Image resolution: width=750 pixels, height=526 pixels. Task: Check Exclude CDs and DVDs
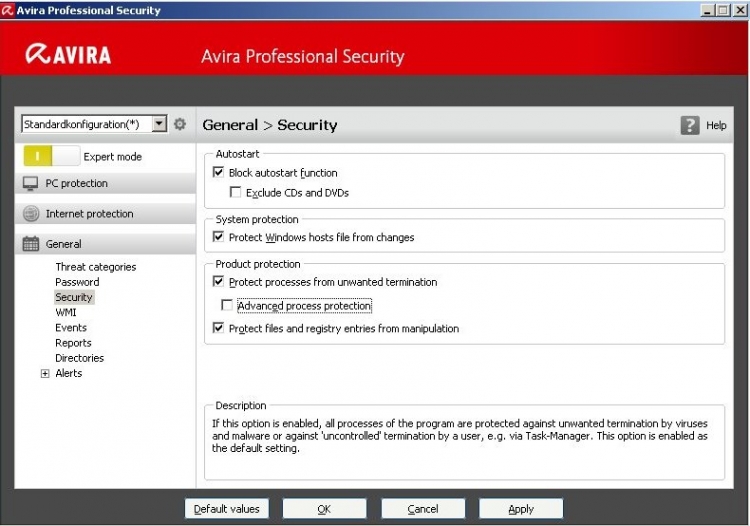click(235, 192)
